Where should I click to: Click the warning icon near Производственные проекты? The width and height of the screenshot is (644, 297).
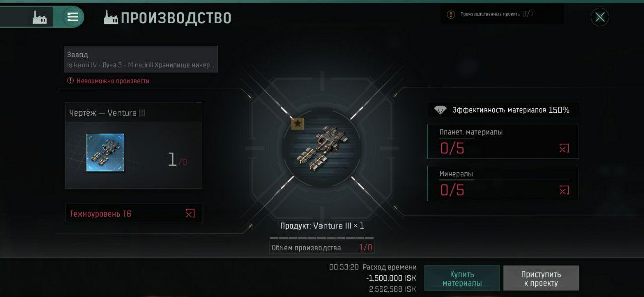tap(451, 14)
